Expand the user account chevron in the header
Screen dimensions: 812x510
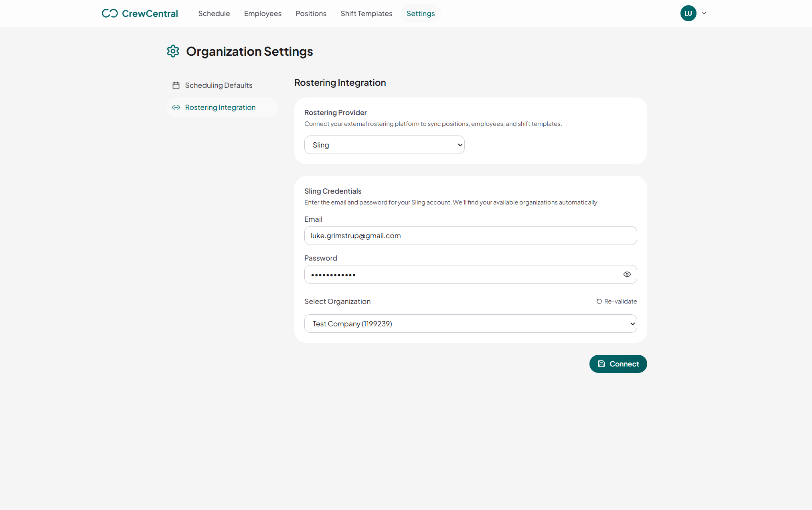click(704, 13)
